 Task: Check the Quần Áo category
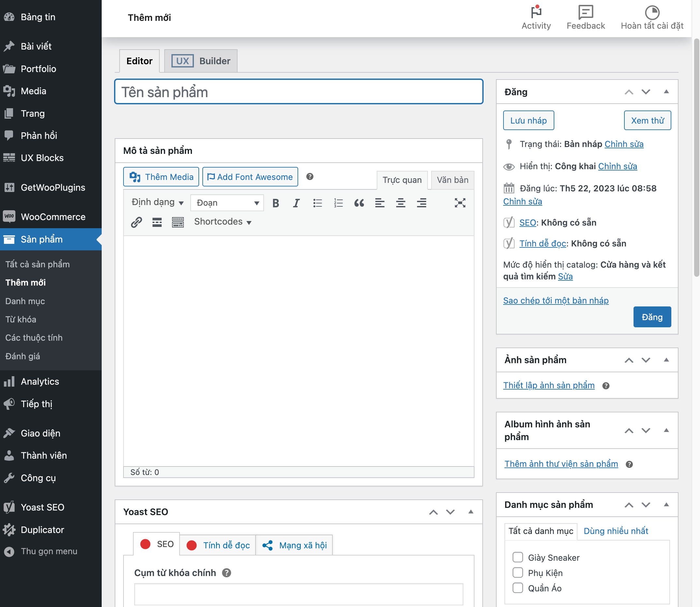point(518,588)
